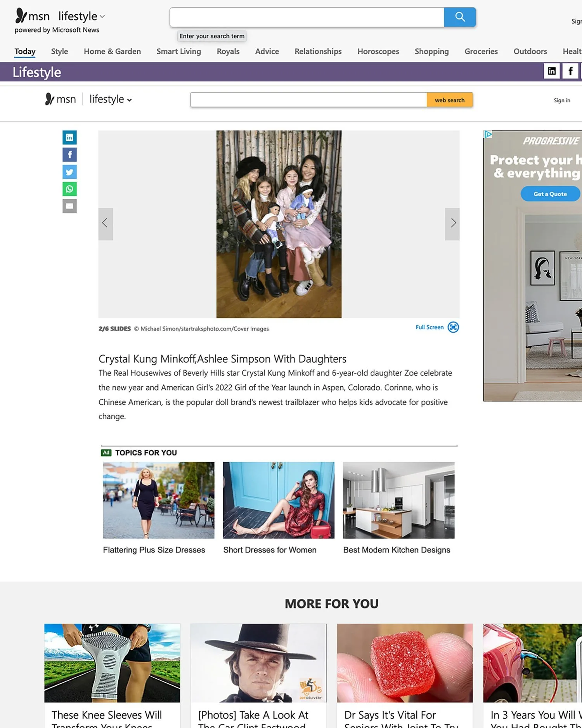Click the green Ad badge beside Topics For You
Image resolution: width=582 pixels, height=728 pixels.
point(106,453)
